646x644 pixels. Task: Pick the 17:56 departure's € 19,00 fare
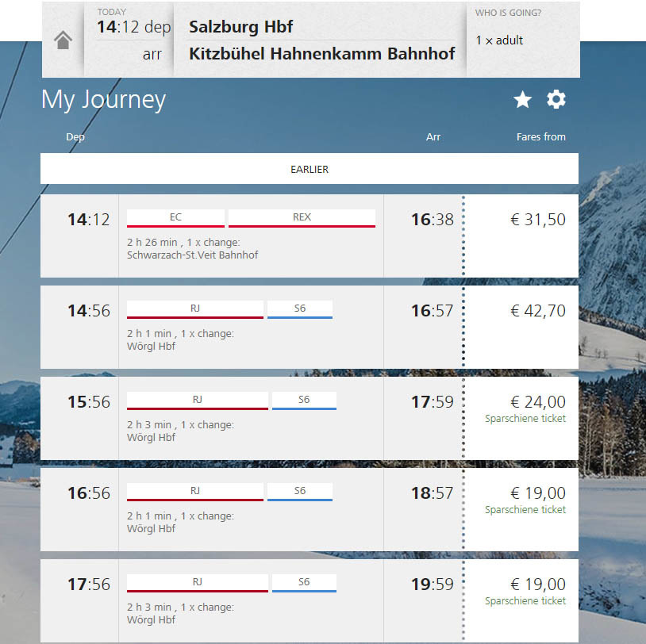(x=537, y=585)
